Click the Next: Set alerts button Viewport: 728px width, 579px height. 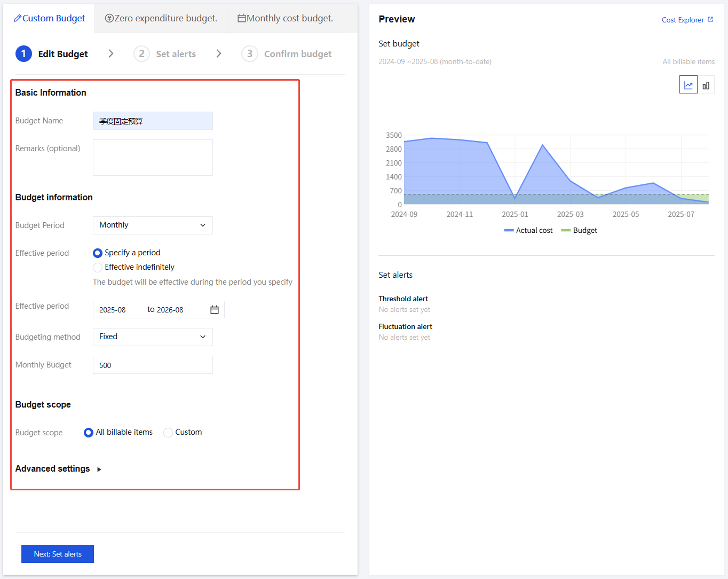pyautogui.click(x=58, y=554)
